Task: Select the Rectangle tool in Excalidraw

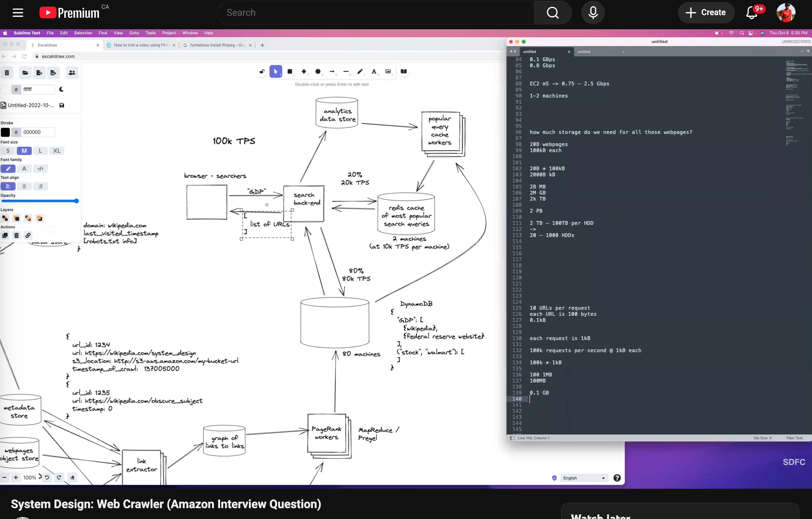Action: tap(290, 72)
